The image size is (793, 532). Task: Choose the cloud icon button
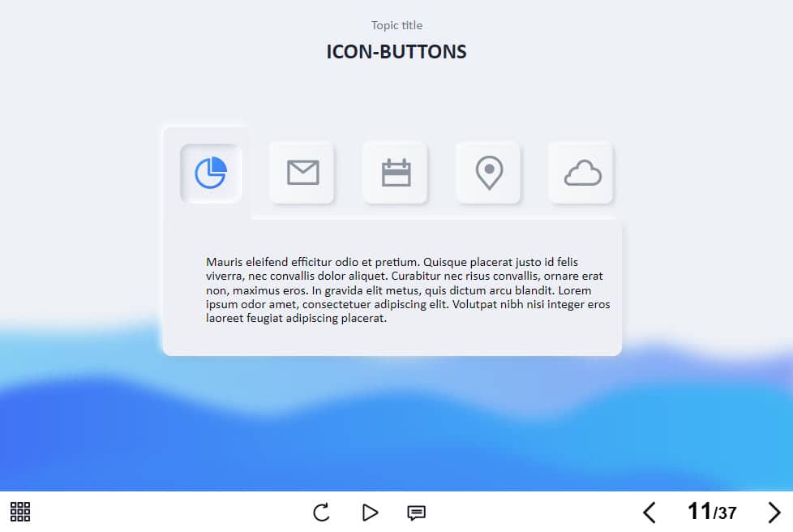tap(581, 173)
